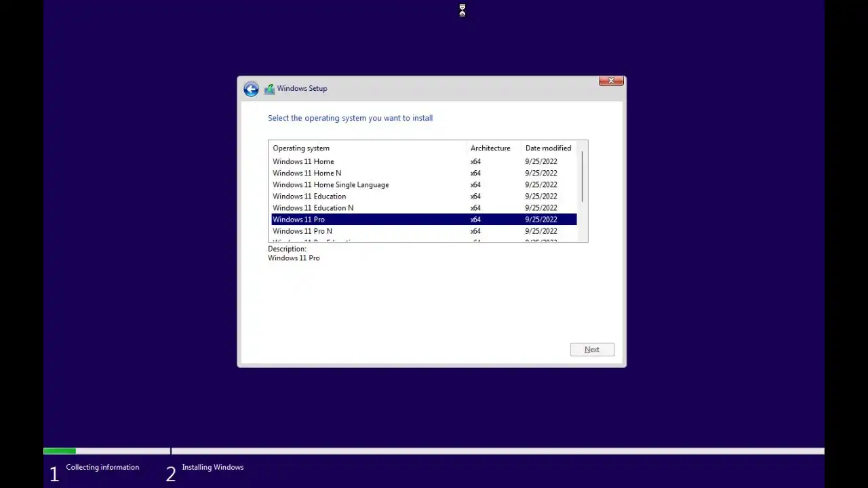Viewport: 868px width, 488px height.
Task: Click the Collecting information step label
Action: [102, 467]
